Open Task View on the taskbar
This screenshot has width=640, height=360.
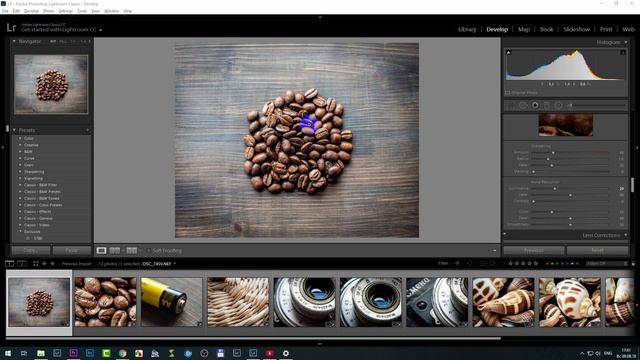24,353
